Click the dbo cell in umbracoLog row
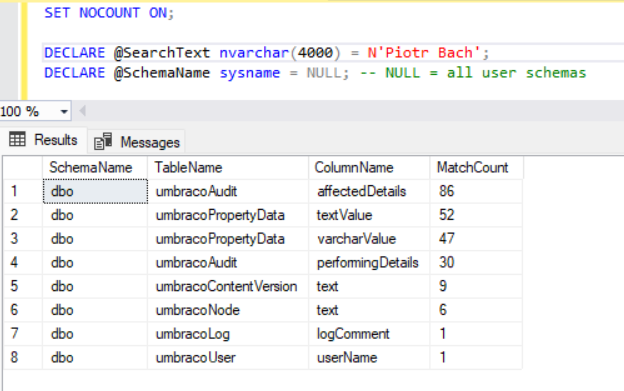This screenshot has width=624, height=391. (x=95, y=334)
